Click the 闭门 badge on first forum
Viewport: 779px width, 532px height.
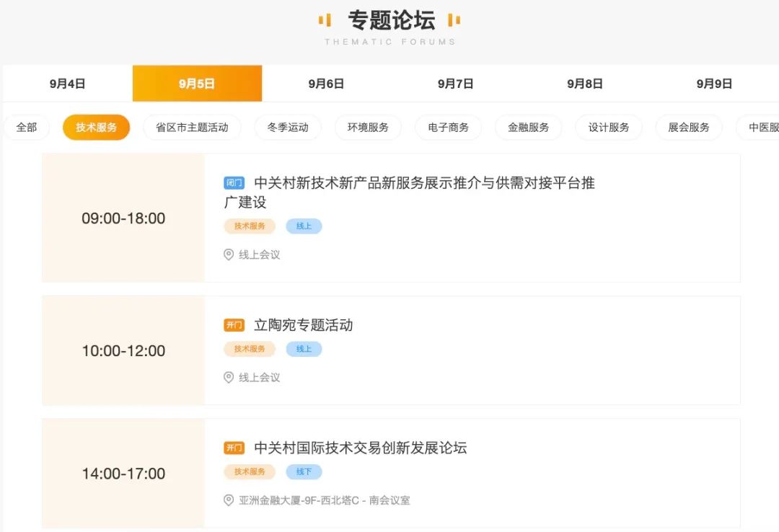click(x=234, y=183)
